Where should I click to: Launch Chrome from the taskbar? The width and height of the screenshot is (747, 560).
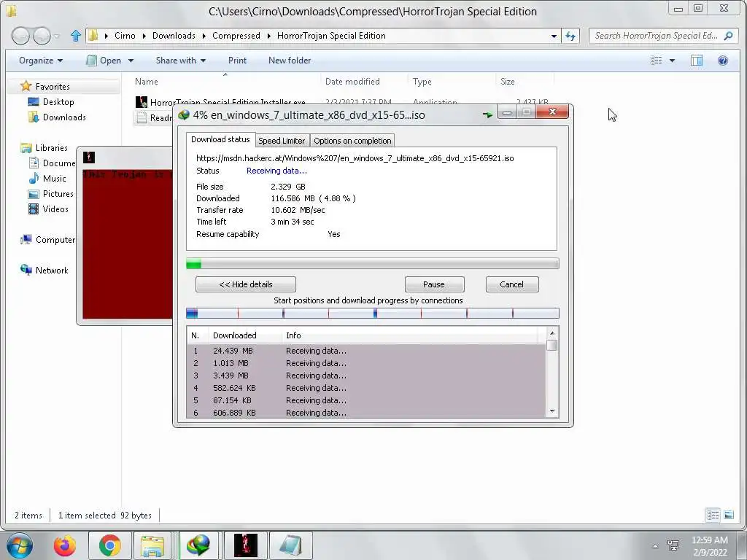[x=110, y=545]
